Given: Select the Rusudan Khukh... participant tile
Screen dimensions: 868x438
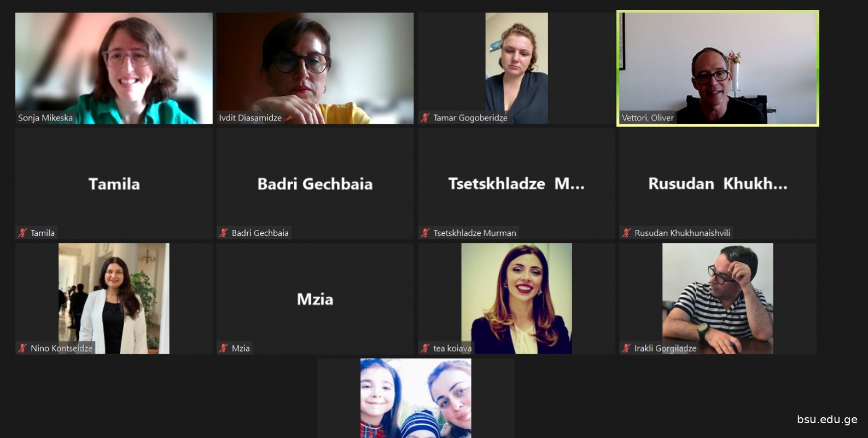Looking at the screenshot, I should pyautogui.click(x=718, y=183).
